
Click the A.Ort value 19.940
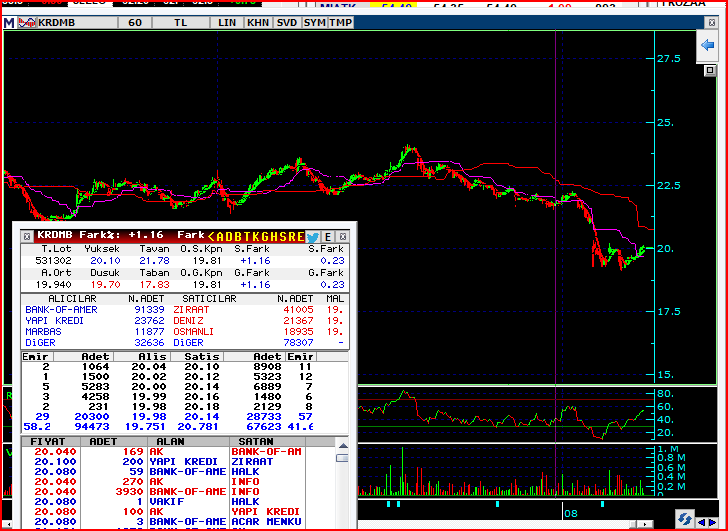(x=53, y=285)
